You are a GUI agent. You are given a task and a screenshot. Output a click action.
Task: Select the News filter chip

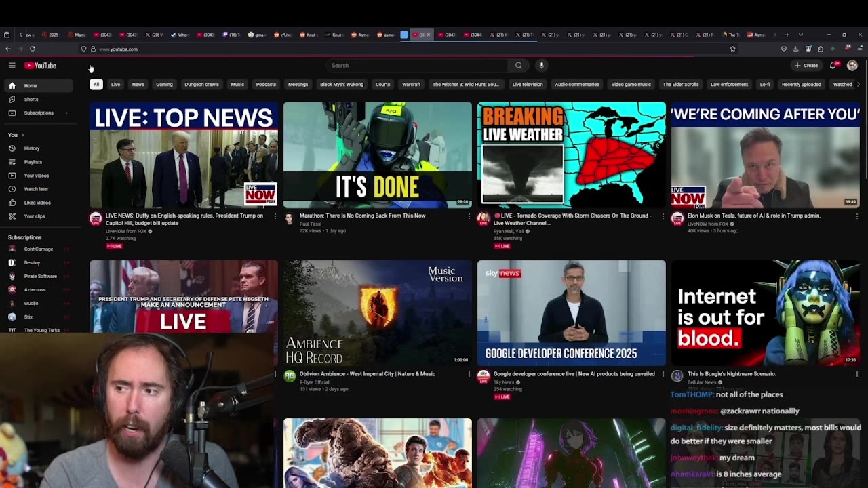tap(138, 85)
